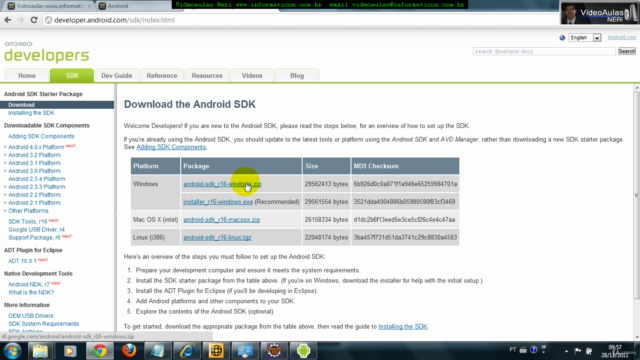The height and width of the screenshot is (360, 640).
Task: Download android-sdk_r16-windows.zip
Action: [222, 184]
